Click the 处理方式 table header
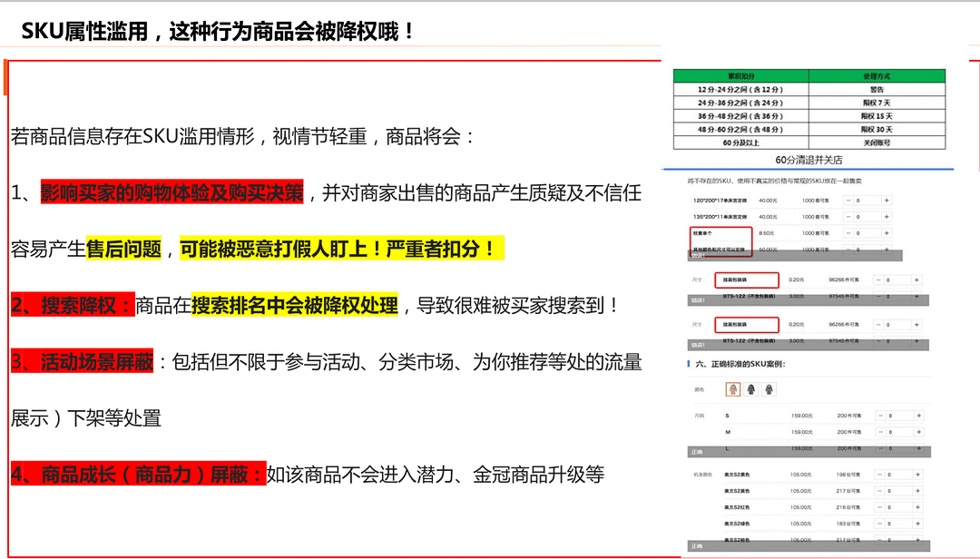Viewport: 980px width, 559px height. (x=877, y=78)
